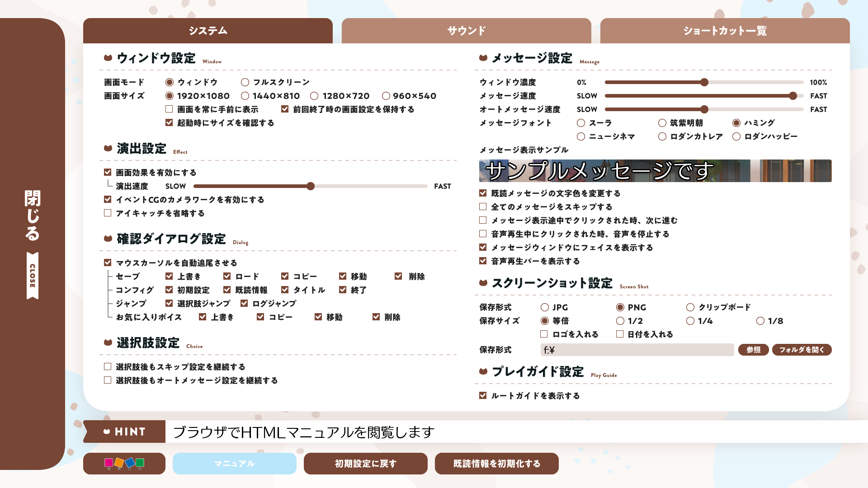Viewport: 868px width, 488px height.
Task: Toggle お気に入りボイス row 削除 checkbox
Action: [x=376, y=317]
